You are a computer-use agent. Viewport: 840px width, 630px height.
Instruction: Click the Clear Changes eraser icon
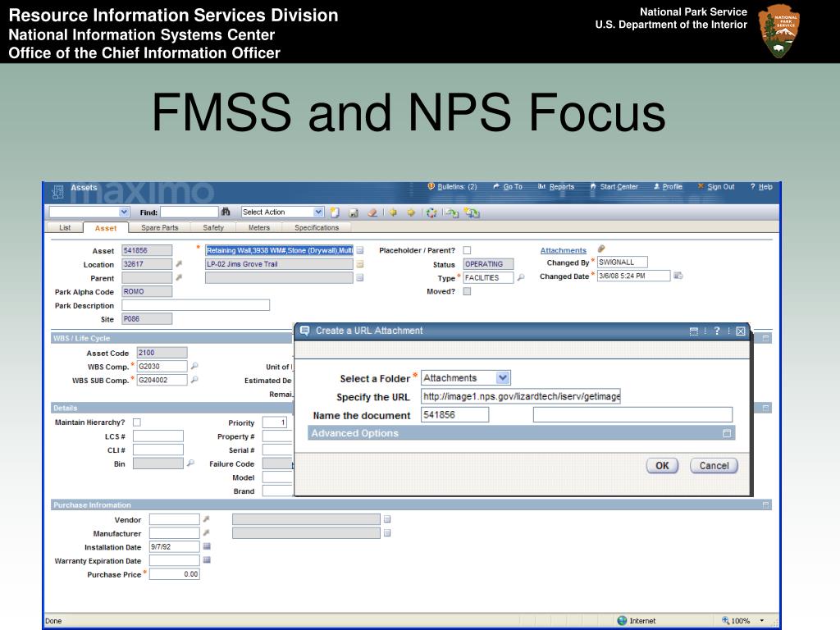[x=372, y=212]
